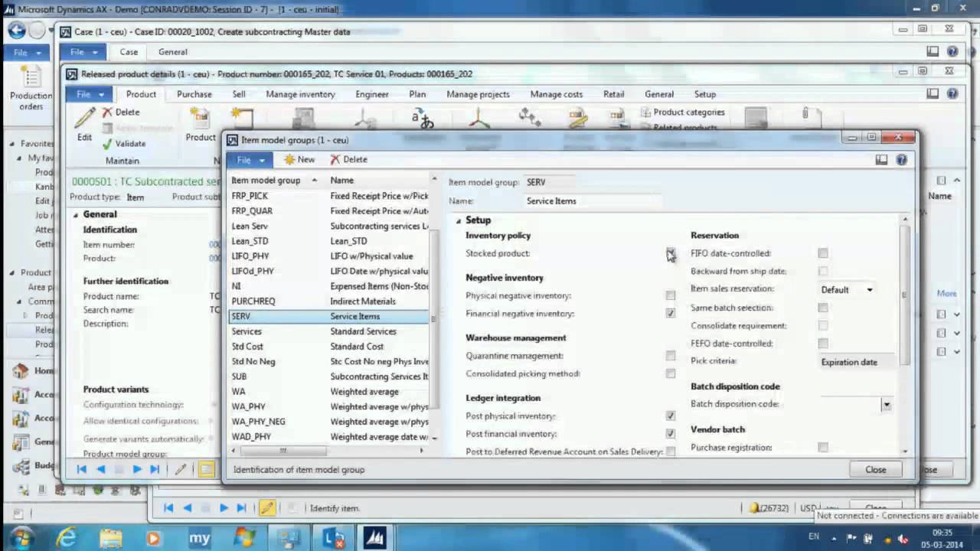The height and width of the screenshot is (551, 980).
Task: Go to last record in Released product details
Action: (x=155, y=469)
